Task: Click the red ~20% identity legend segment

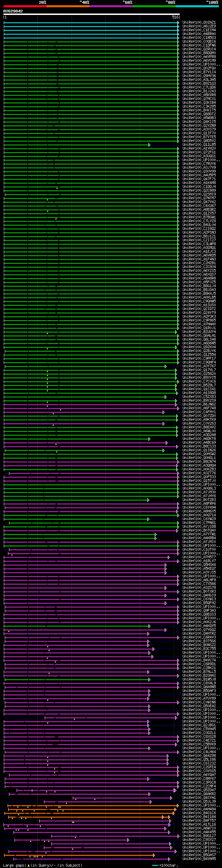Action: (x=25, y=6)
